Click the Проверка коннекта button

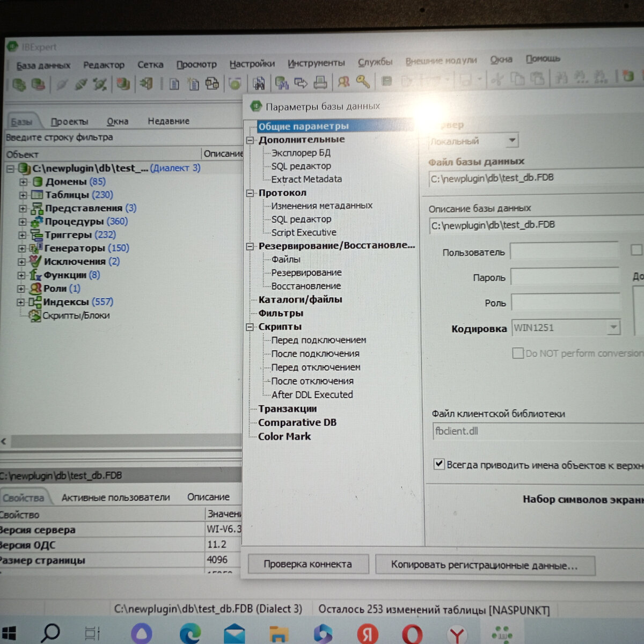308,564
